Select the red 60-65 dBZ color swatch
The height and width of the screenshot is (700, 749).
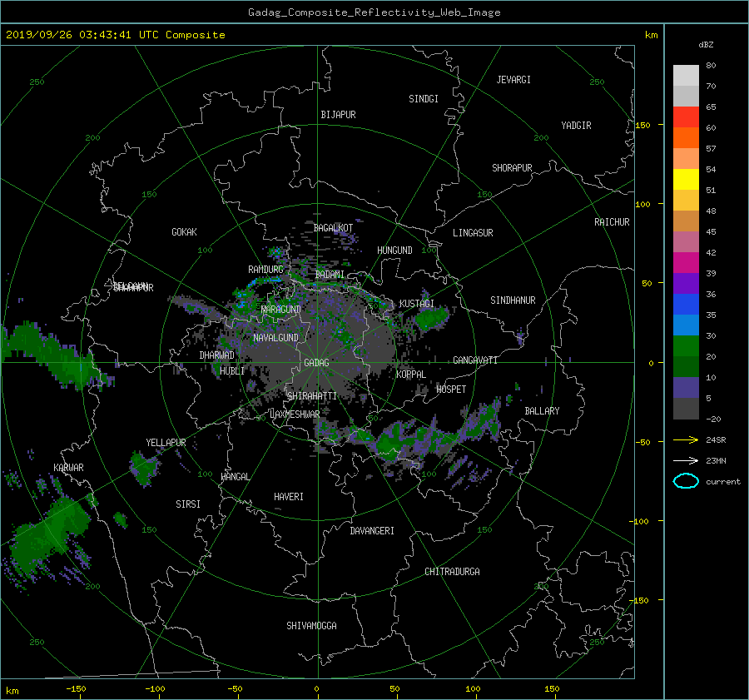[x=686, y=117]
